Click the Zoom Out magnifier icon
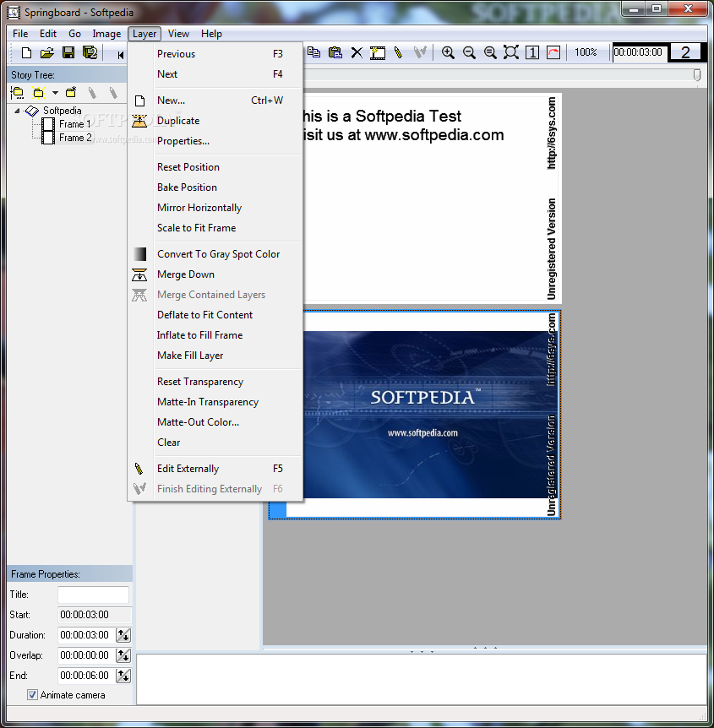 (469, 52)
